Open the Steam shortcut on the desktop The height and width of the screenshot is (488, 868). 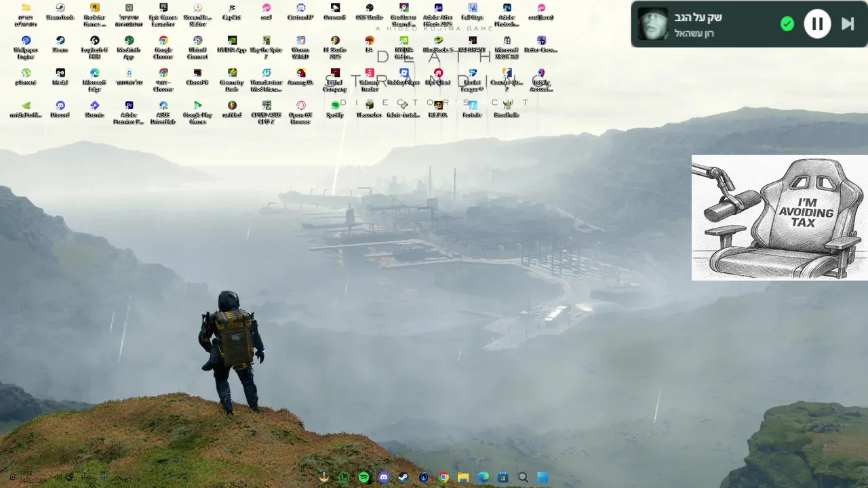(x=60, y=43)
